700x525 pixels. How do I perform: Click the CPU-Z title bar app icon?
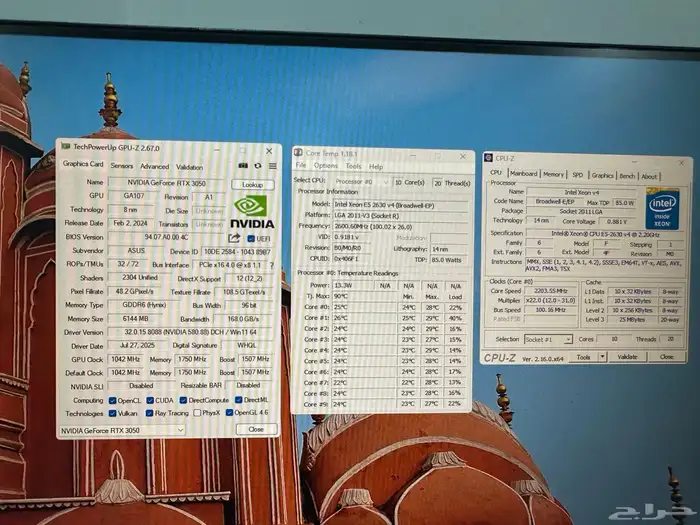pos(488,158)
